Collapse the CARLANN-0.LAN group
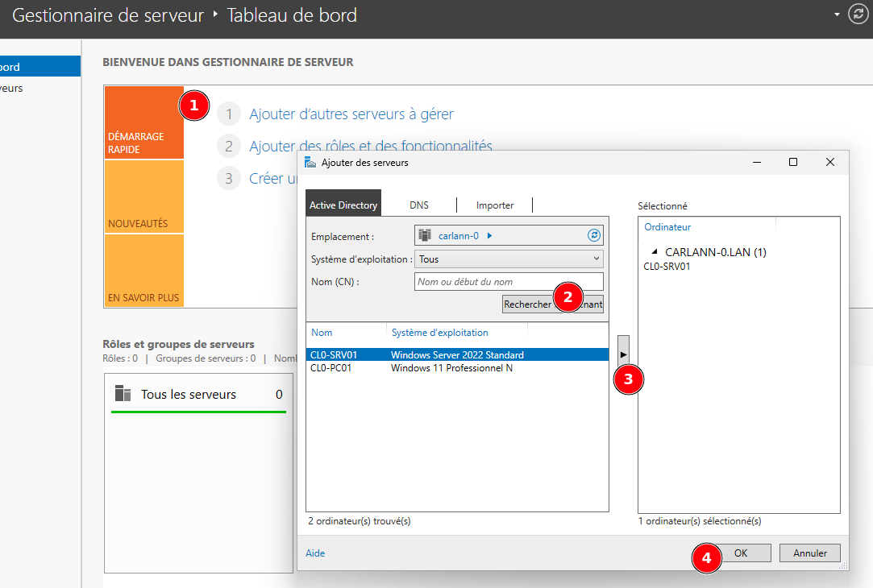This screenshot has height=588, width=873. (x=655, y=251)
